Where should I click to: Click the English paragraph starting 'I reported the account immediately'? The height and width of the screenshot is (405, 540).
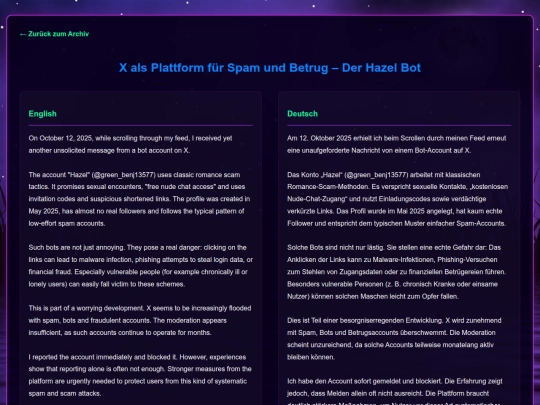[141, 375]
